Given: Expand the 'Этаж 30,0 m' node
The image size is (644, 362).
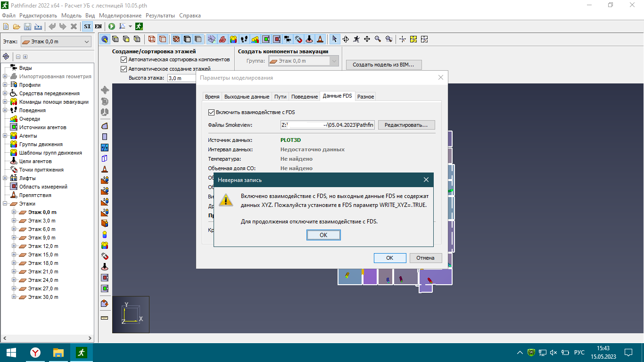Looking at the screenshot, I should click(14, 297).
